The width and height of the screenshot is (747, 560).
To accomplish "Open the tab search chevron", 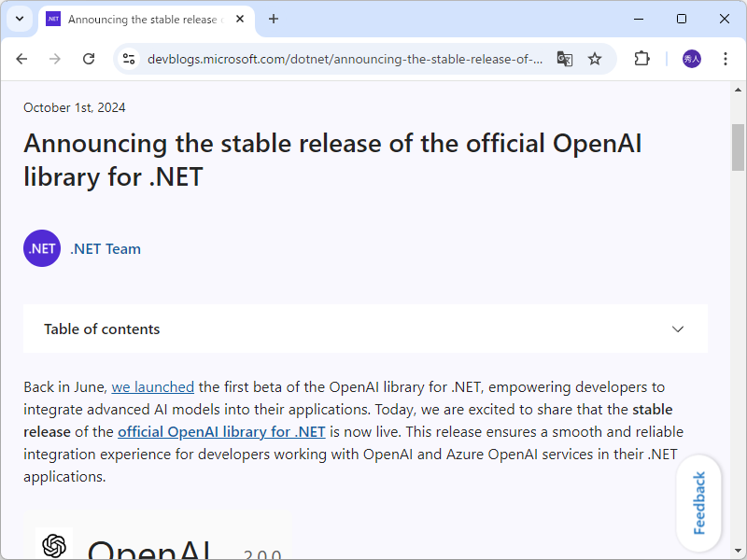I will point(20,19).
